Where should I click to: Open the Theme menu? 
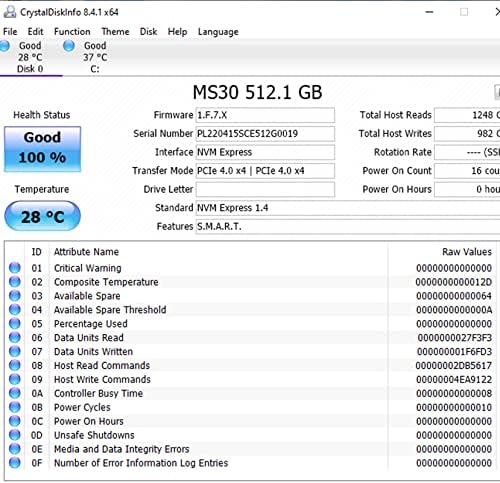coord(115,32)
